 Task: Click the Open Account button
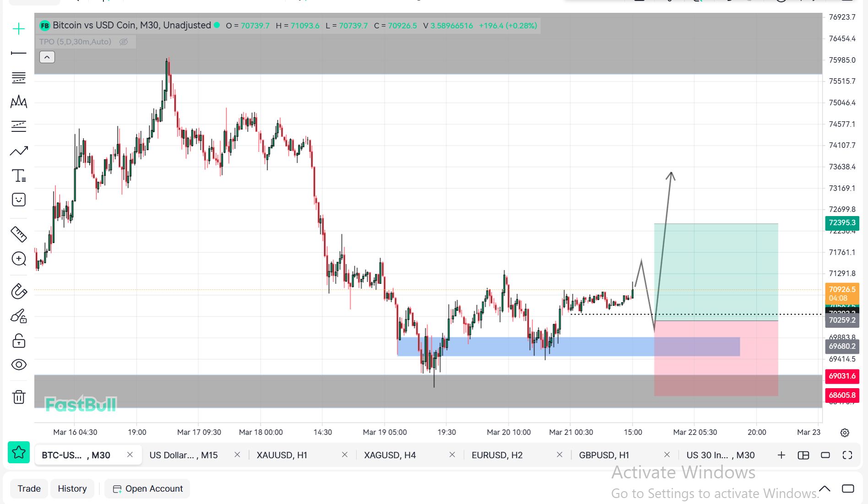click(x=148, y=488)
